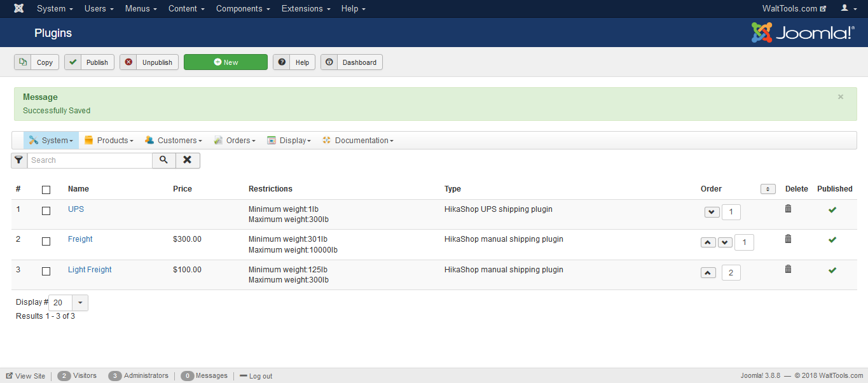Click the Type column header
Viewport: 868px width, 383px height.
click(x=453, y=189)
